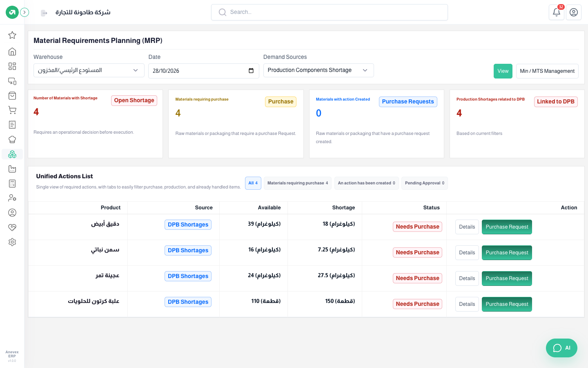Viewport: 588px width, 368px height.
Task: Click the Open Shortage badge
Action: pyautogui.click(x=134, y=101)
